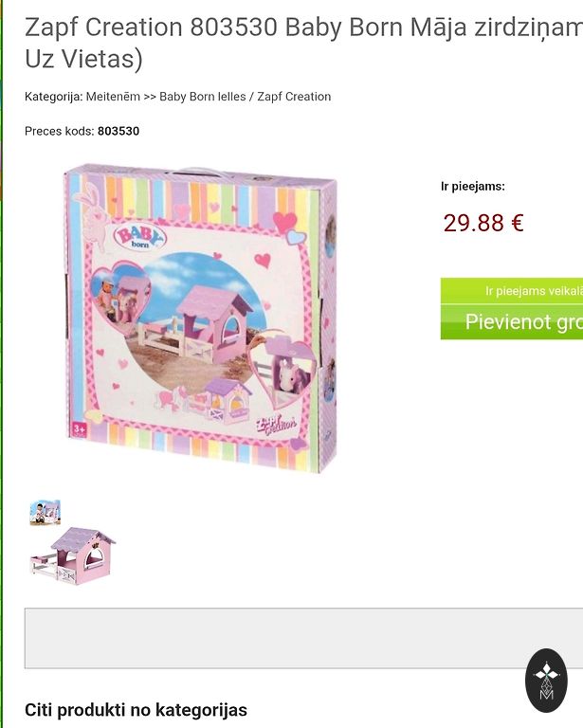
Task: Select the first small product thumbnail
Action: 45,512
